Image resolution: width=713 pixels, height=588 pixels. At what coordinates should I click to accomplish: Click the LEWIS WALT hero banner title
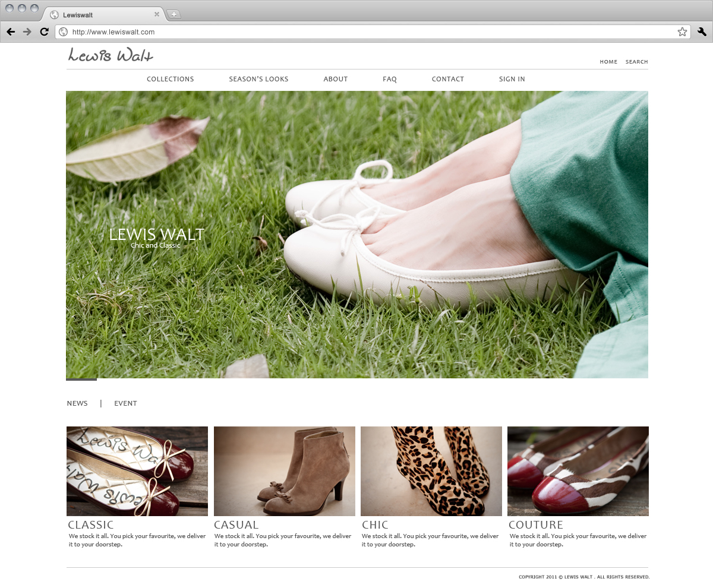[156, 234]
